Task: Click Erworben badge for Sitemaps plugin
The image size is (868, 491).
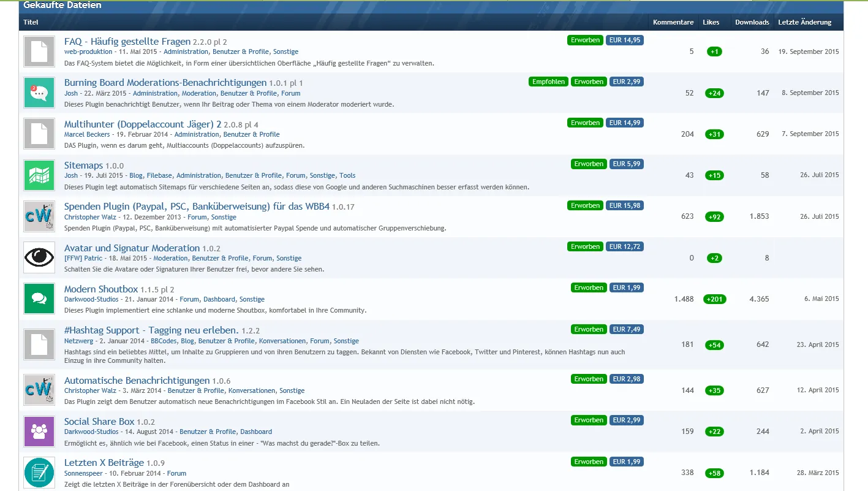Action: point(589,164)
